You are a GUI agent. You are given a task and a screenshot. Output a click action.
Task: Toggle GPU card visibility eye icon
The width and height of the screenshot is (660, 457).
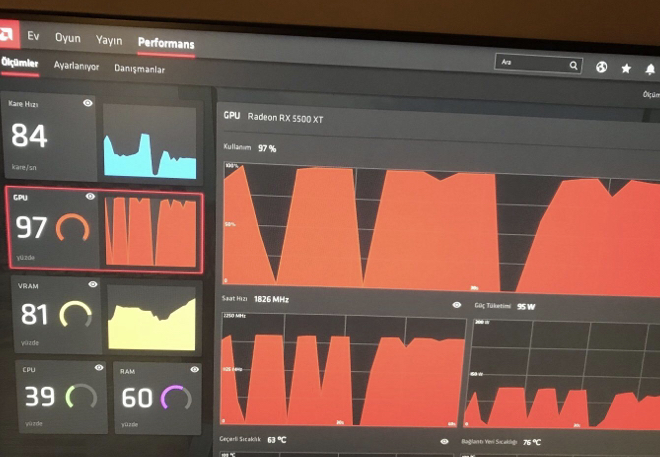tap(90, 197)
